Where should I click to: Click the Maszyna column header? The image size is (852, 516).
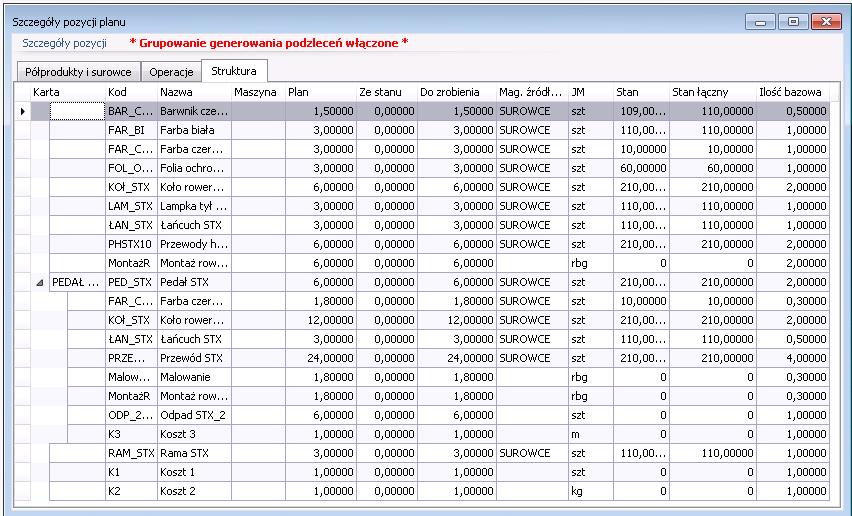click(259, 92)
